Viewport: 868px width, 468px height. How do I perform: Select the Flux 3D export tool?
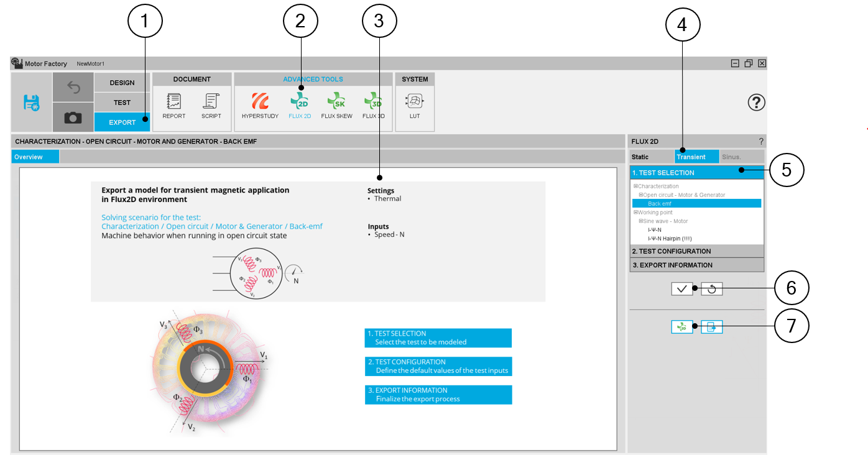coord(373,104)
